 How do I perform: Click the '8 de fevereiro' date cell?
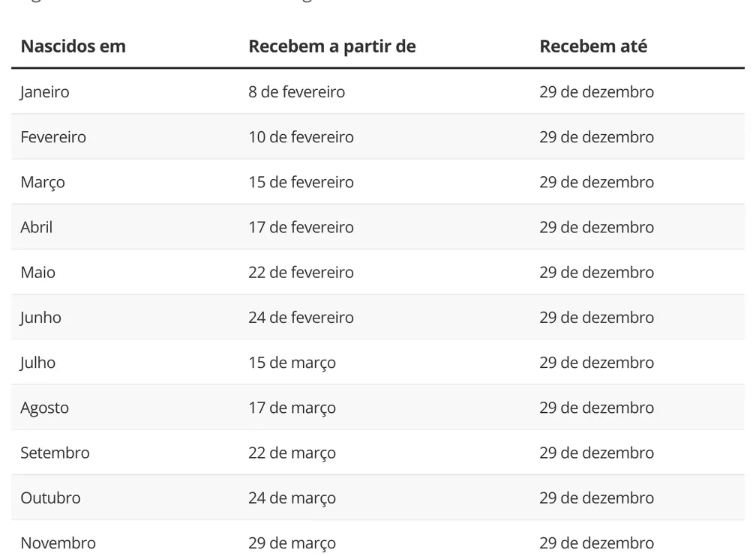pos(296,92)
